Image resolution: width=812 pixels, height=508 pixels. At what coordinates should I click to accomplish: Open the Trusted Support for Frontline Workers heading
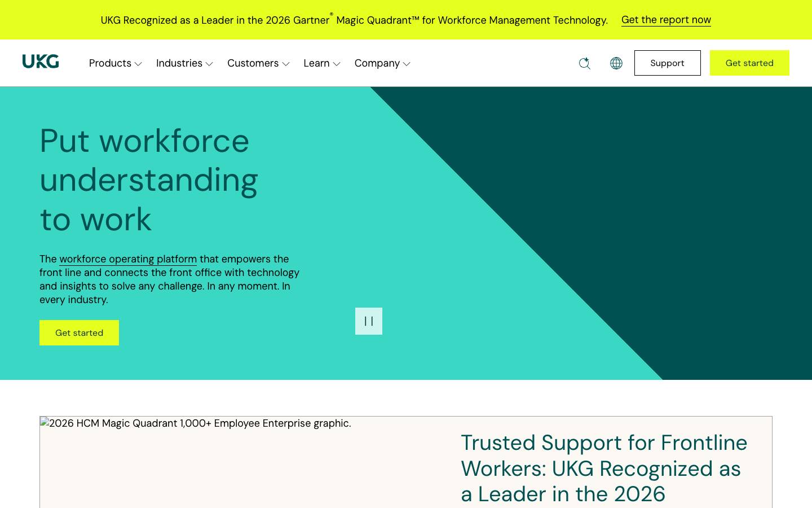coord(604,468)
